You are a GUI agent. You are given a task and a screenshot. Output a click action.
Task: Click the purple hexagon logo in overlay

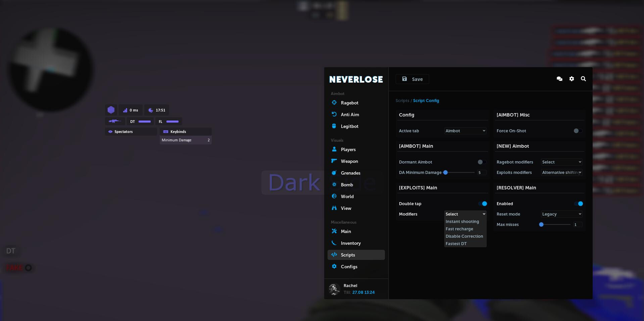[111, 110]
